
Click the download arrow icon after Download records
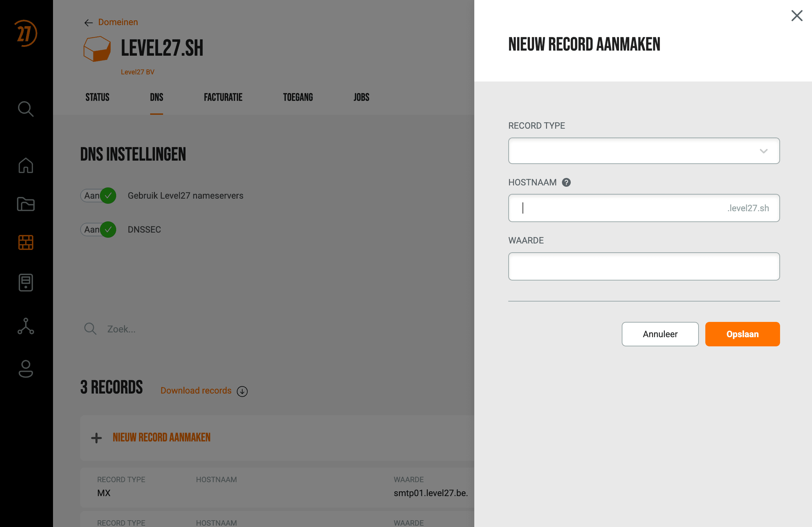[242, 391]
